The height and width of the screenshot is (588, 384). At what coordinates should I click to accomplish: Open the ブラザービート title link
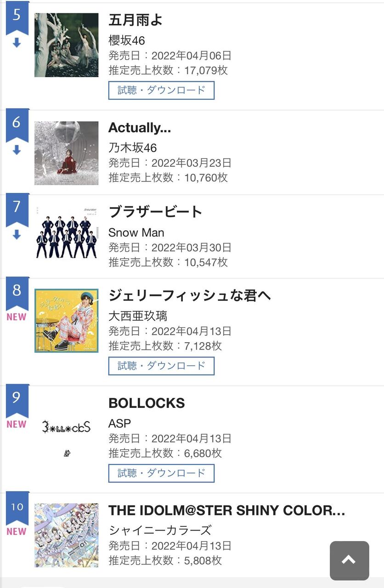155,212
